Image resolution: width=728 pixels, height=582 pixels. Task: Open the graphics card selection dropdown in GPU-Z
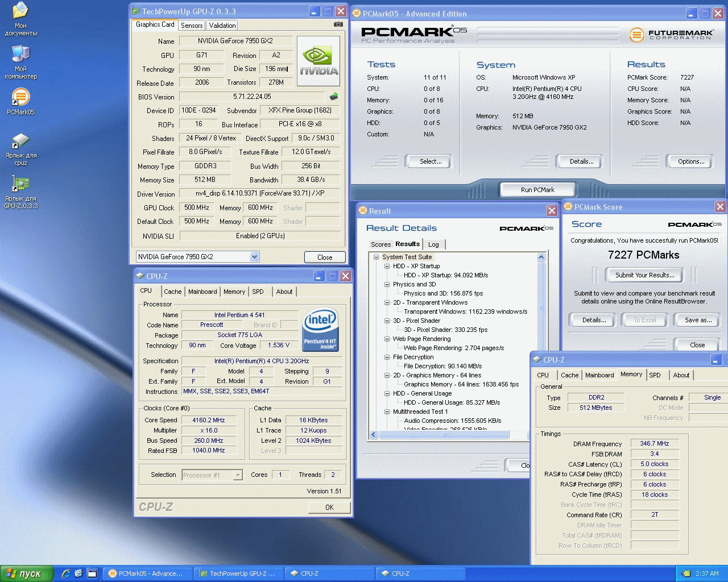tap(255, 257)
